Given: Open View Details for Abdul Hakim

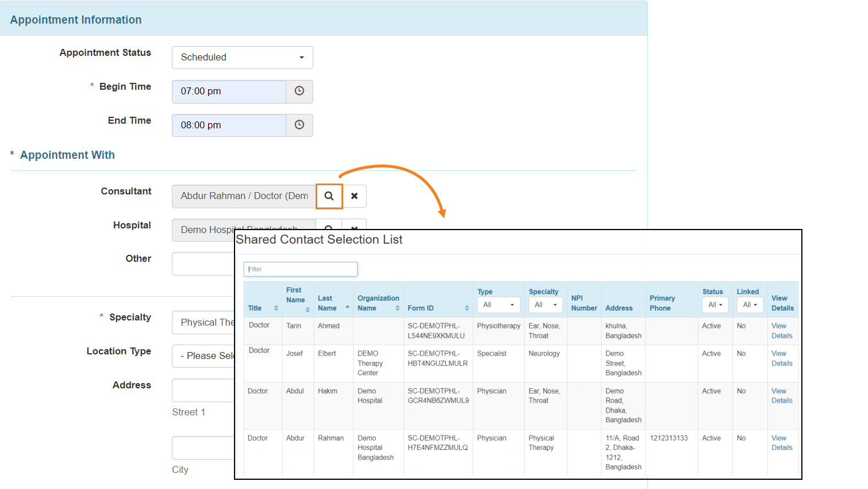Looking at the screenshot, I should (782, 396).
